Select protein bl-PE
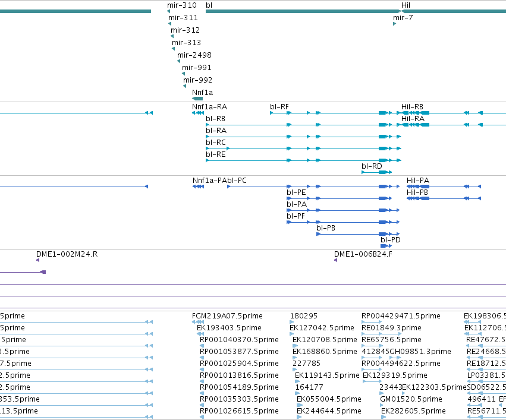The width and height of the screenshot is (506, 420). click(x=339, y=198)
